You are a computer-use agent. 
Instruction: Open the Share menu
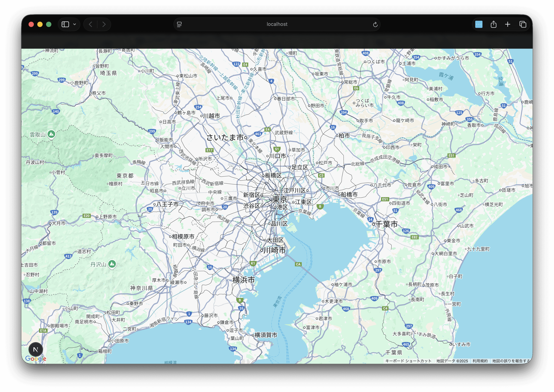point(493,24)
